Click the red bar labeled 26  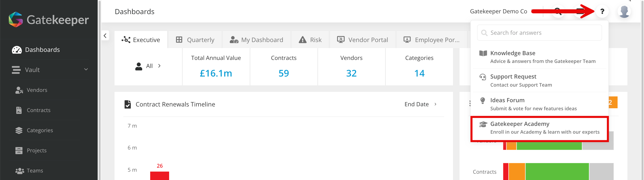160,175
